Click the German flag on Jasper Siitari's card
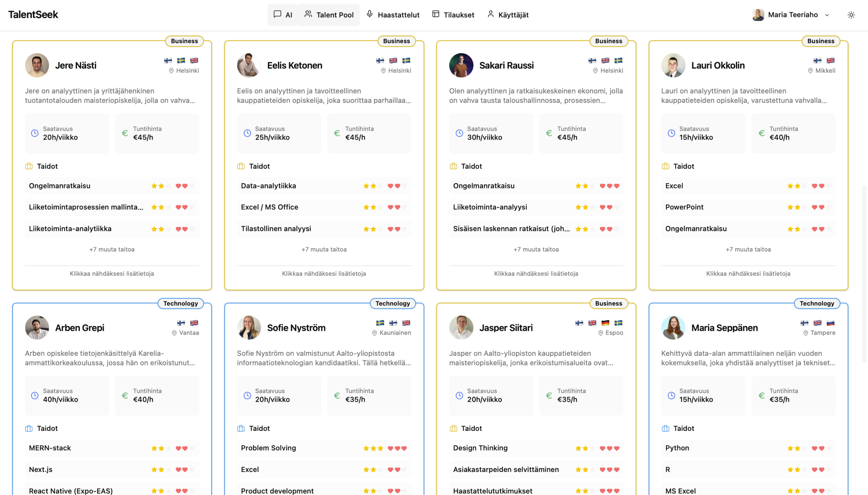This screenshot has height=495, width=868. (605, 323)
